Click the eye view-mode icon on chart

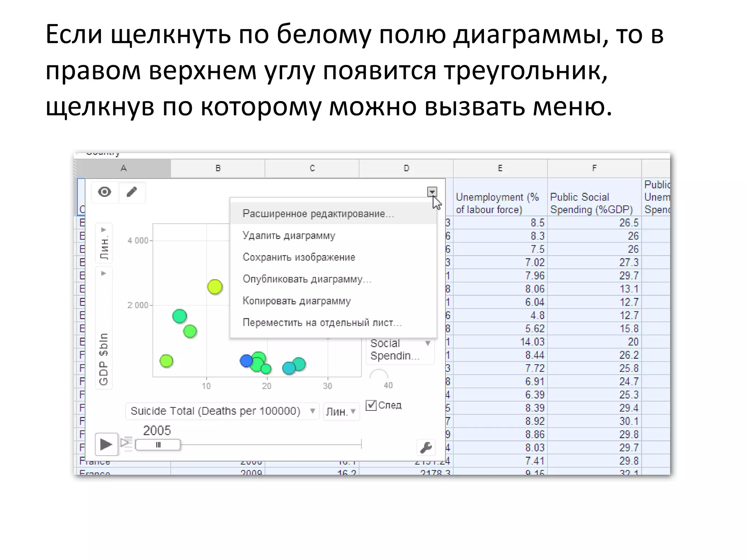click(x=104, y=192)
